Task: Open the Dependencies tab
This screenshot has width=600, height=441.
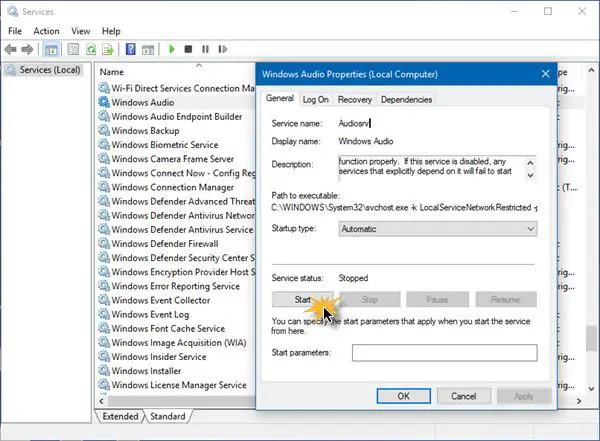Action: [x=406, y=100]
